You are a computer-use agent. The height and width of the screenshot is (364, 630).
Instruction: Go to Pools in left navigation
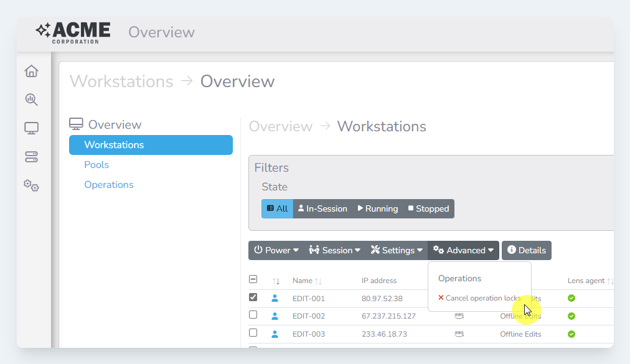[x=96, y=165]
